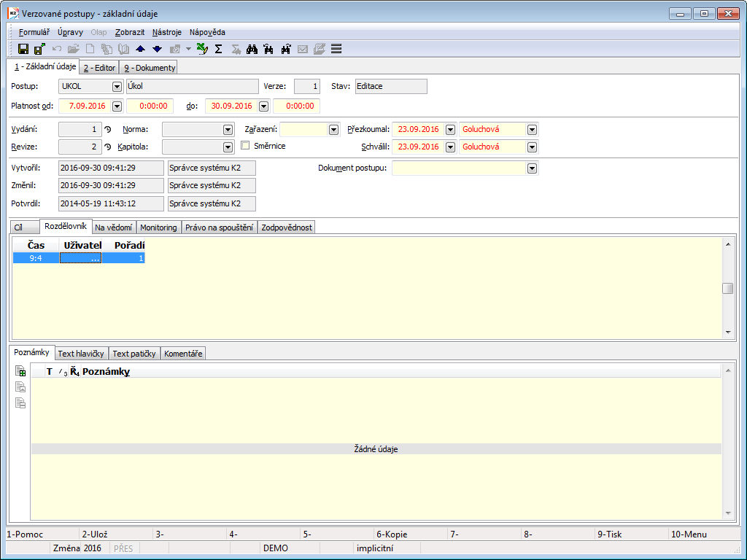Click the Rozdělovník list vertical scrollbar thumb
747x560 pixels.
pos(727,288)
